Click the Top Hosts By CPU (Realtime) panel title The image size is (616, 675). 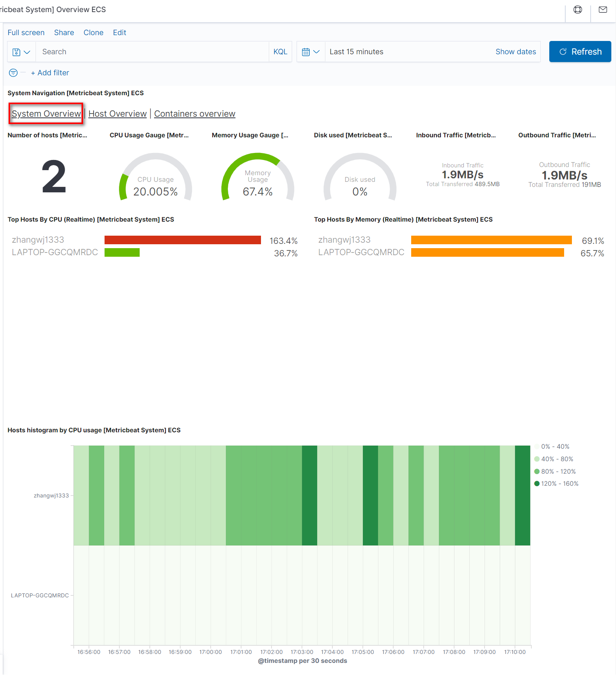pos(91,220)
